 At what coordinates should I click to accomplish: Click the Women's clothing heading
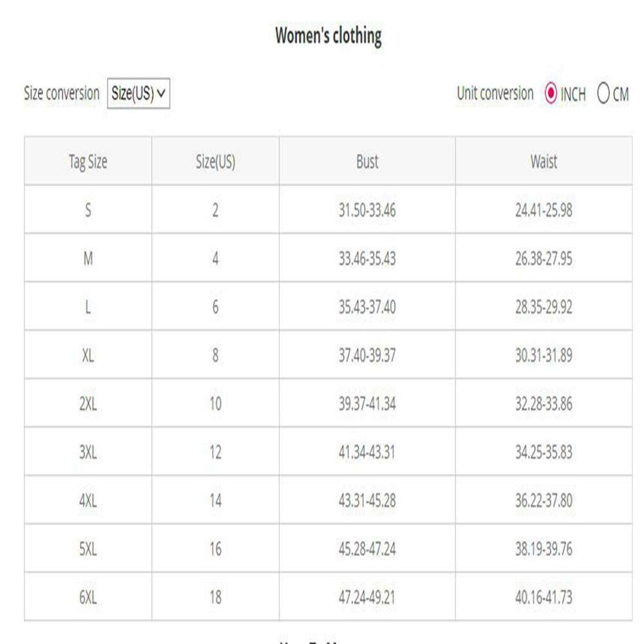tap(328, 35)
